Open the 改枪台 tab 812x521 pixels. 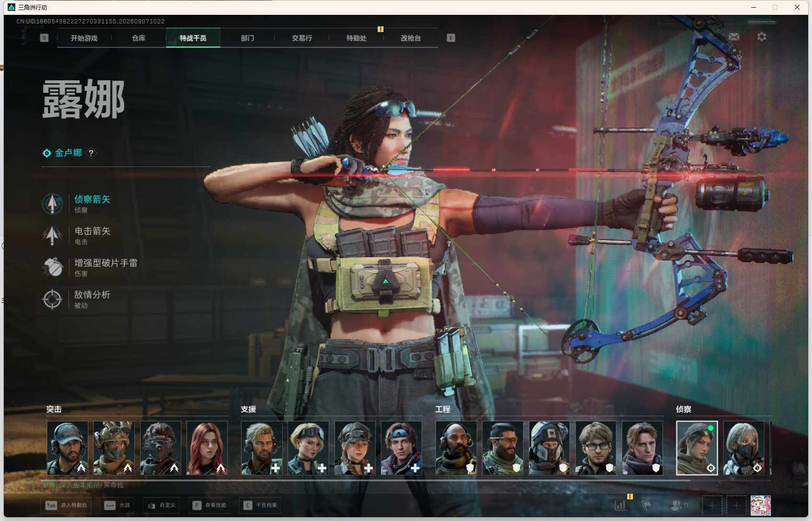(x=411, y=38)
